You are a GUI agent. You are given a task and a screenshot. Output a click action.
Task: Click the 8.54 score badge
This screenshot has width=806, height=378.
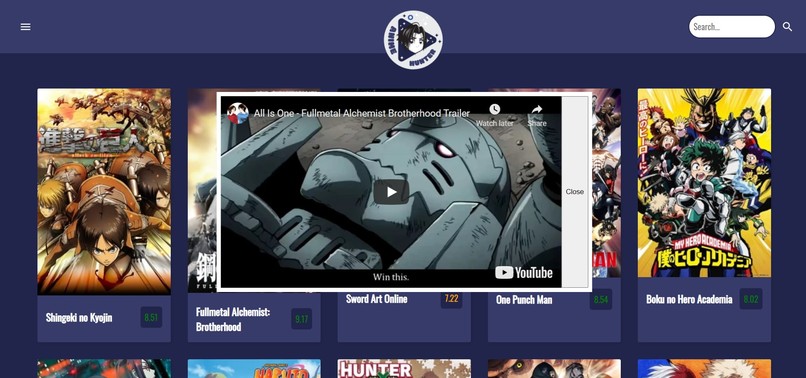(601, 299)
